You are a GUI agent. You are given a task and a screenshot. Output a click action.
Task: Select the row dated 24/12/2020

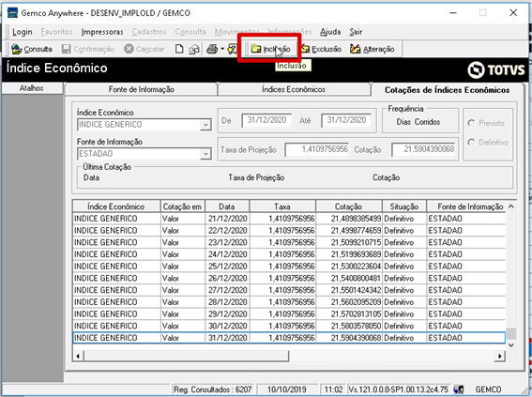tap(289, 254)
